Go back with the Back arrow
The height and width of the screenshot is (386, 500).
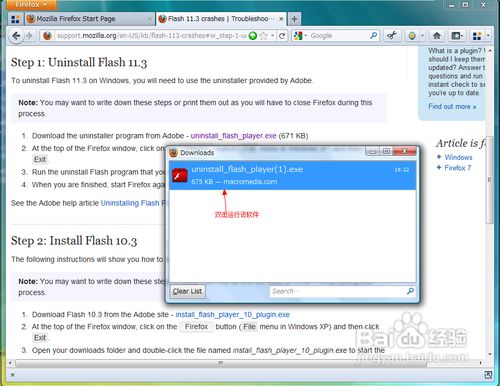pyautogui.click(x=16, y=36)
